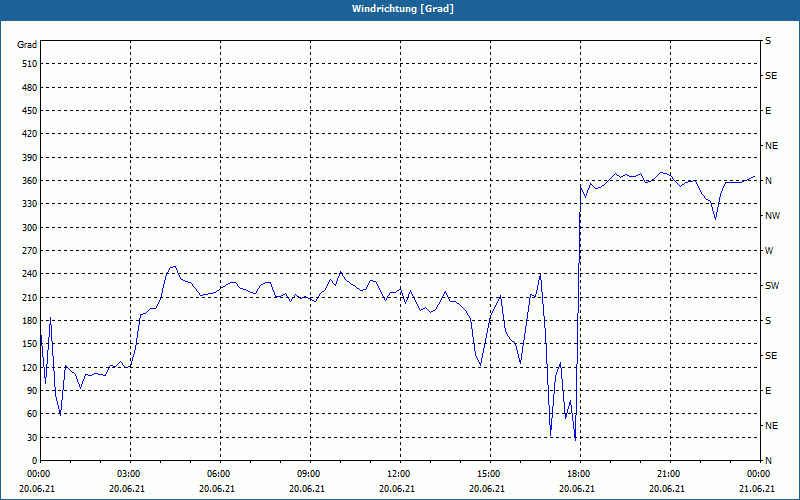This screenshot has width=800, height=500.
Task: Click the 270 degree axis label
Action: [30, 251]
